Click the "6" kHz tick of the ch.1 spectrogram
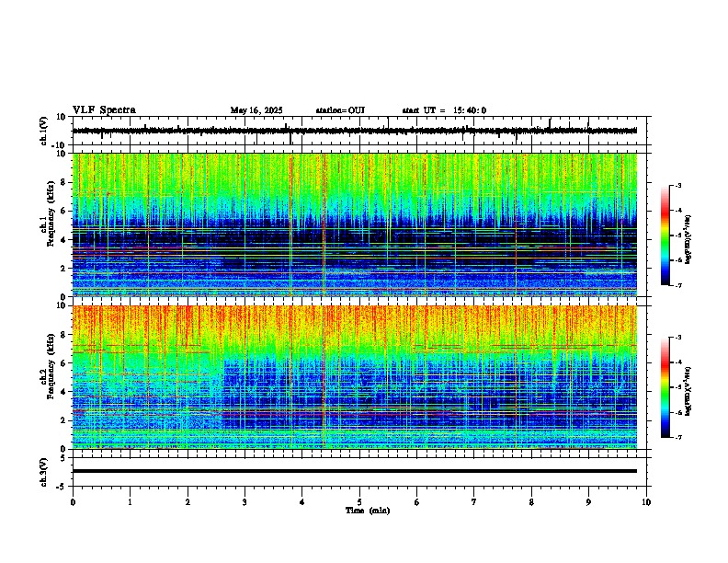Viewport: 728px width, 563px height. click(x=64, y=211)
